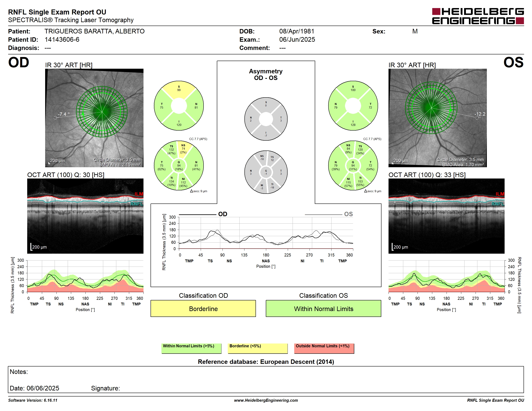Click the exam date 06/Jun/2025
The height and width of the screenshot is (411, 532).
[297, 39]
